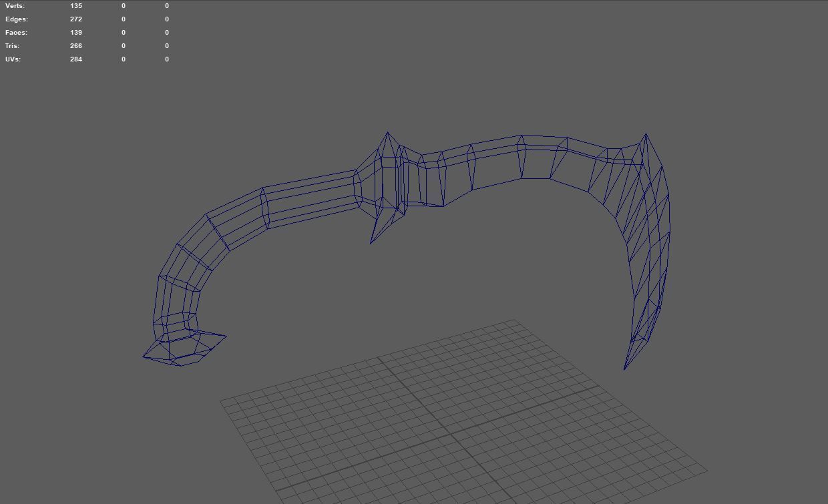Click the triangle count value 266
This screenshot has width=828, height=504.
pos(76,45)
